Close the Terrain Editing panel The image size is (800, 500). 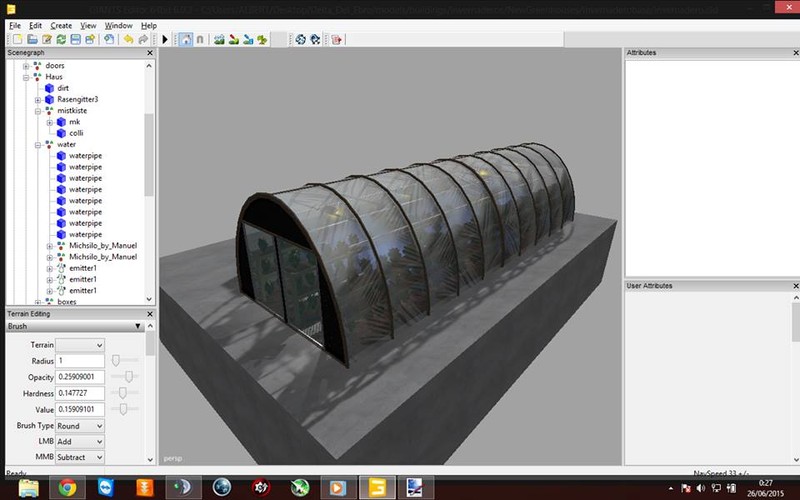(x=149, y=314)
